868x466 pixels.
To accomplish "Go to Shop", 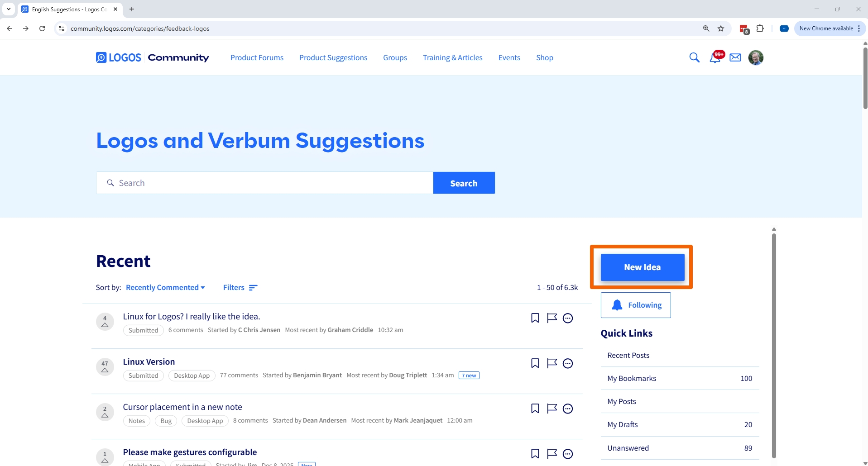I will point(545,57).
